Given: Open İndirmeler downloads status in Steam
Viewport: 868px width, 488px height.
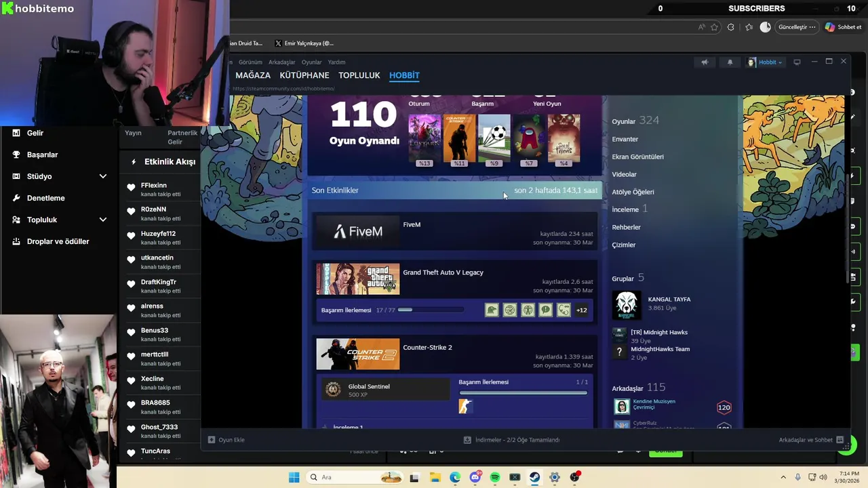Looking at the screenshot, I should pos(512,440).
